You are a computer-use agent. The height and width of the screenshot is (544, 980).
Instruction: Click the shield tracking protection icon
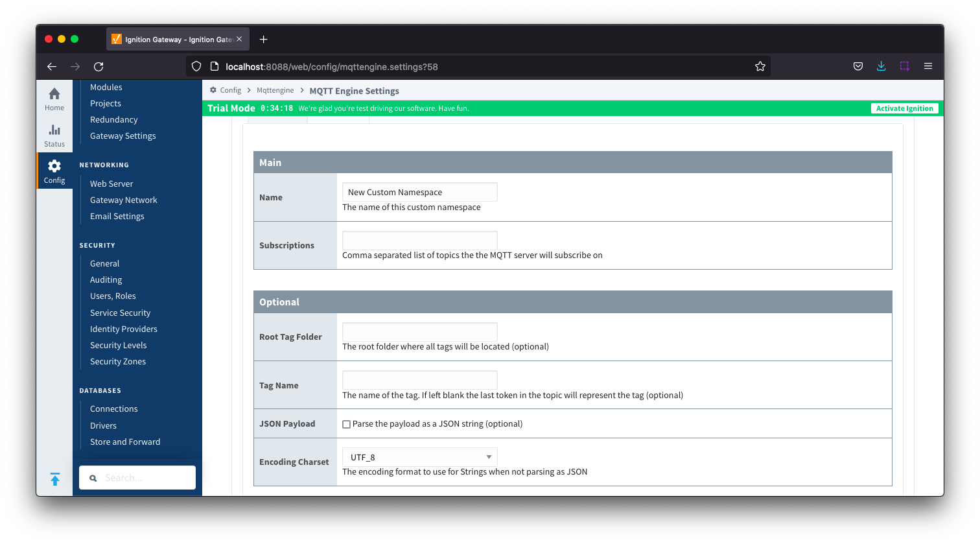coord(196,66)
